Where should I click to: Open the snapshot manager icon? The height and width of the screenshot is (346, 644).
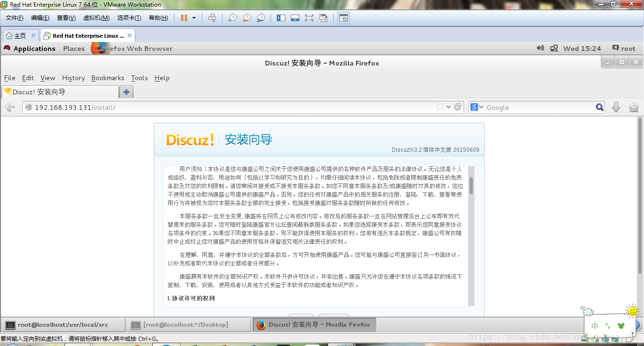click(x=261, y=18)
